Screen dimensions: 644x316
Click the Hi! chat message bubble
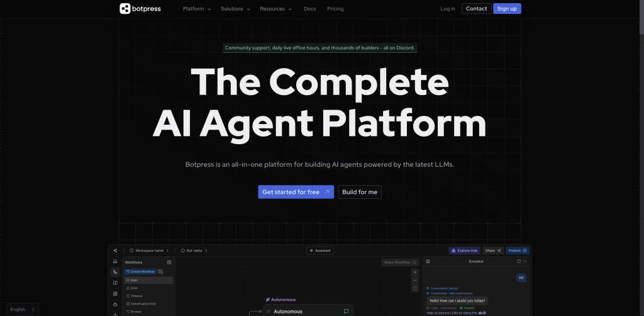click(x=521, y=278)
